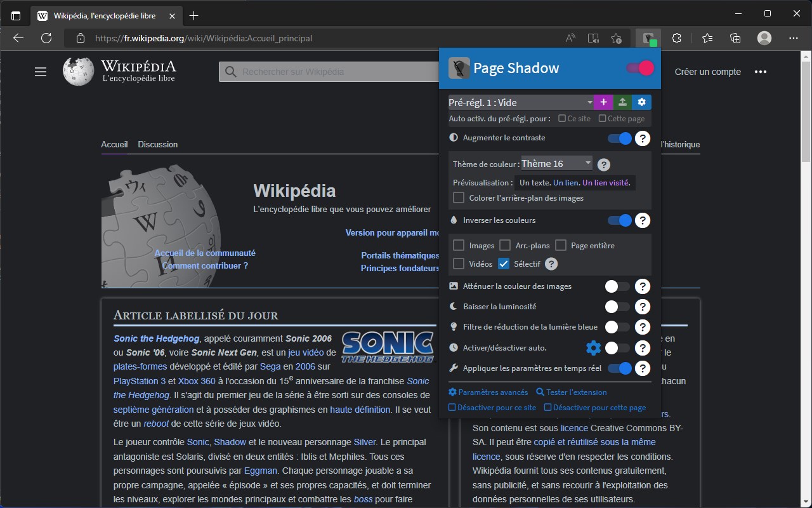Open help for Baisser la luminosité
The image size is (812, 508).
[x=643, y=307]
